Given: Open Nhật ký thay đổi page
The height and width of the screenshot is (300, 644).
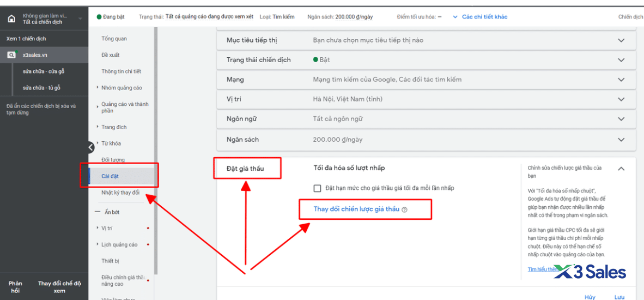Looking at the screenshot, I should click(120, 193).
